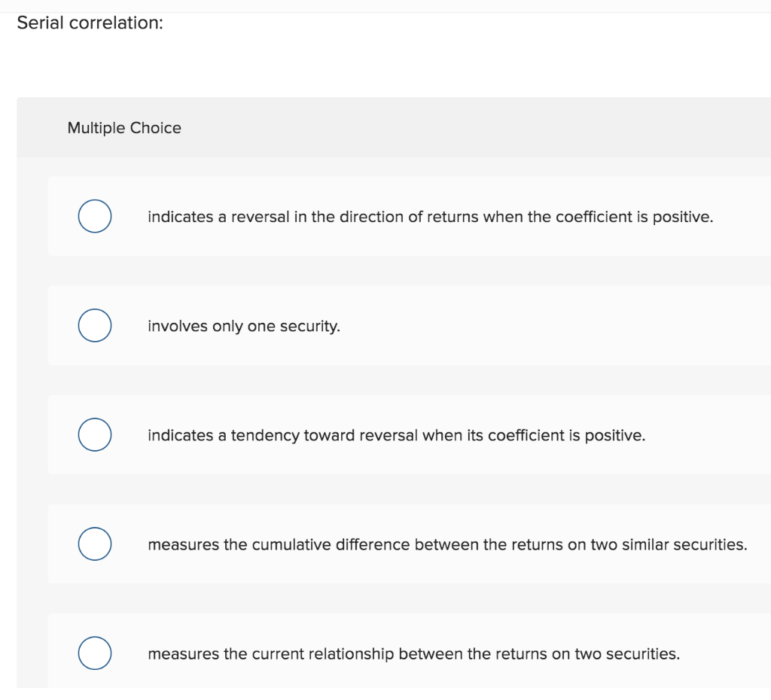The width and height of the screenshot is (771, 700).
Task: Select the radio button for 'indicates a reversal in the direction of returns'
Action: pyautogui.click(x=94, y=216)
